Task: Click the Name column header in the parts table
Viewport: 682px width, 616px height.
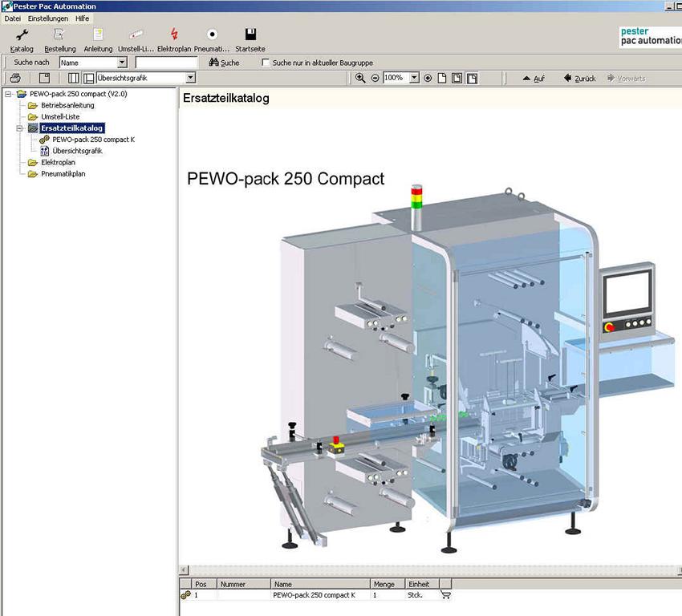Action: pyautogui.click(x=320, y=584)
